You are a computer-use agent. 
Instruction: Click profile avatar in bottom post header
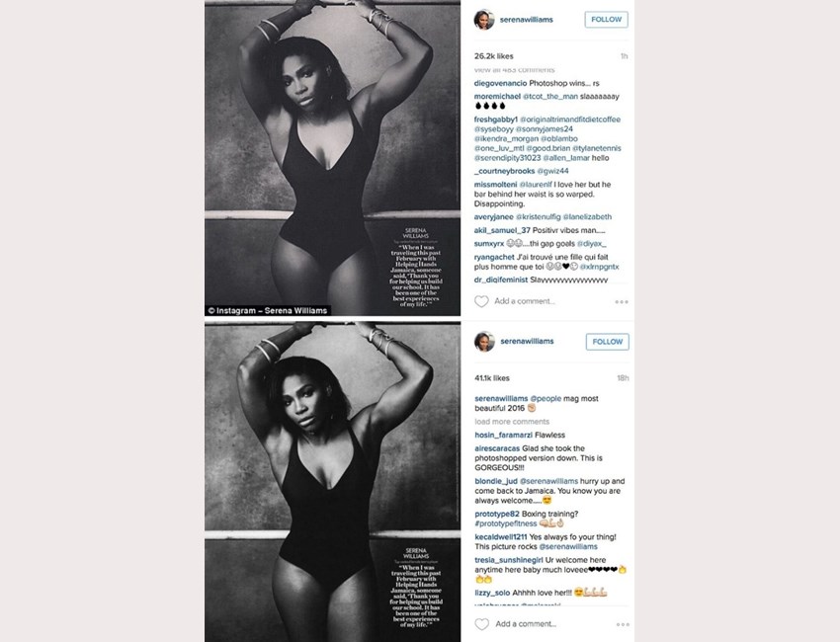coord(484,342)
